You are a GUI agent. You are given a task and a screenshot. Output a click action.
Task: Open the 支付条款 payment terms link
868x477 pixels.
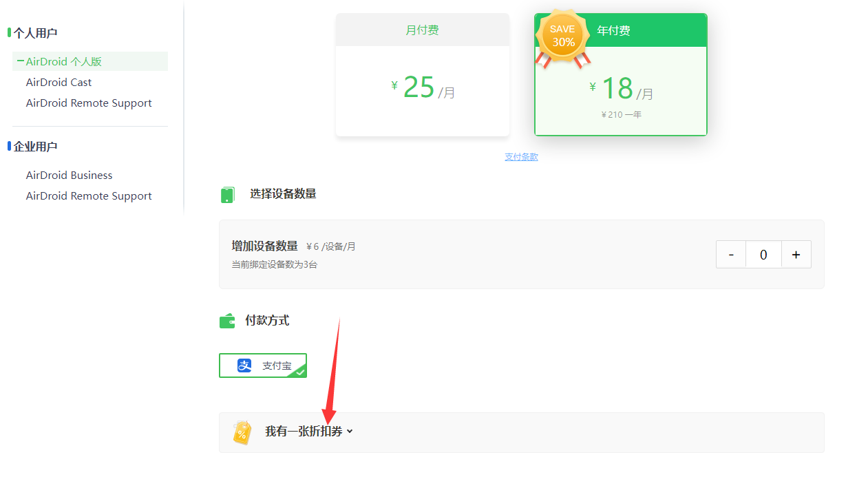[x=521, y=157]
